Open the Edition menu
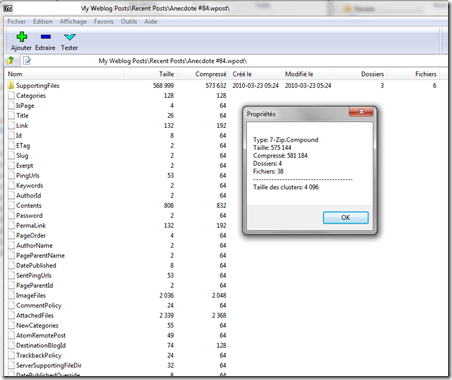 click(43, 21)
